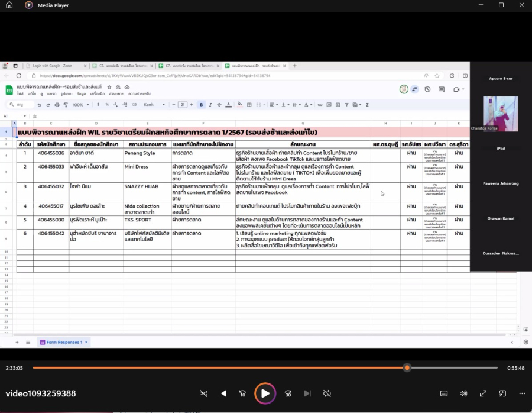This screenshot has height=413, width=532.
Task: Click the redo icon in Sheets toolbar
Action: coord(48,105)
